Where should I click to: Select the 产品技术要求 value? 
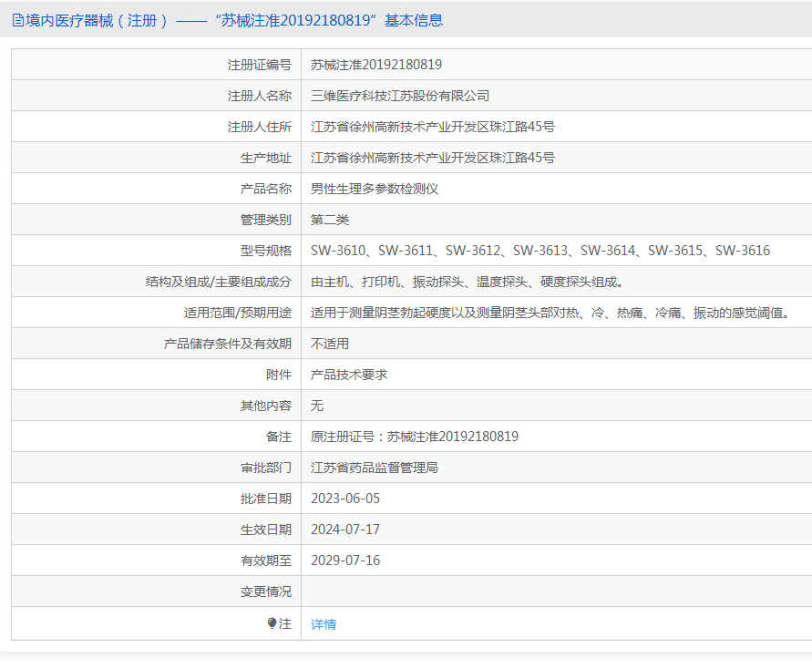coord(349,375)
